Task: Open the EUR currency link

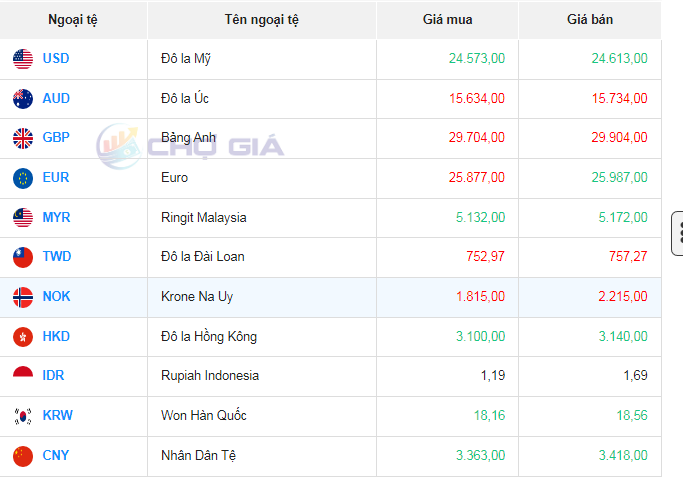Action: [56, 178]
